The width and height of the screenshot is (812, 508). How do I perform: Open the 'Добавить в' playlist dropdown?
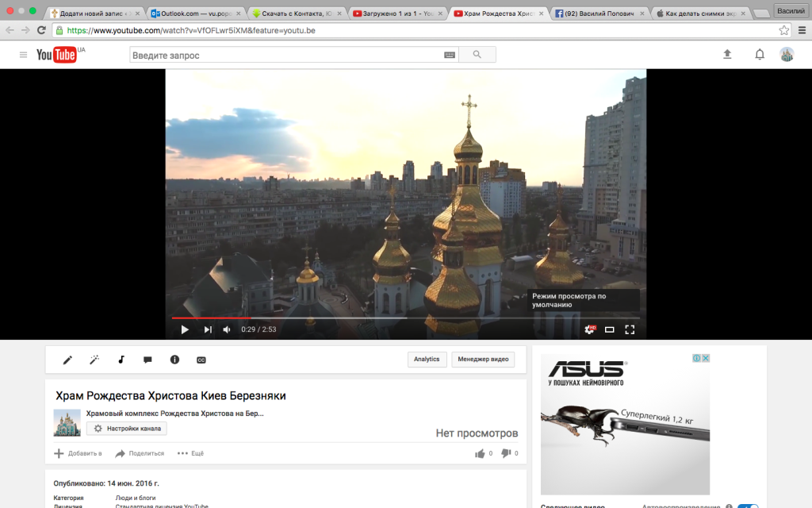(78, 453)
